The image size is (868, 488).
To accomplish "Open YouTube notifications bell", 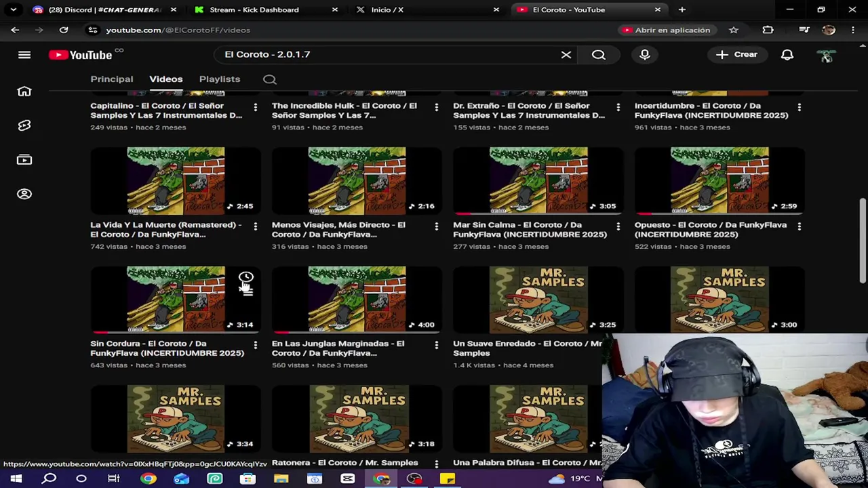I will [x=787, y=55].
